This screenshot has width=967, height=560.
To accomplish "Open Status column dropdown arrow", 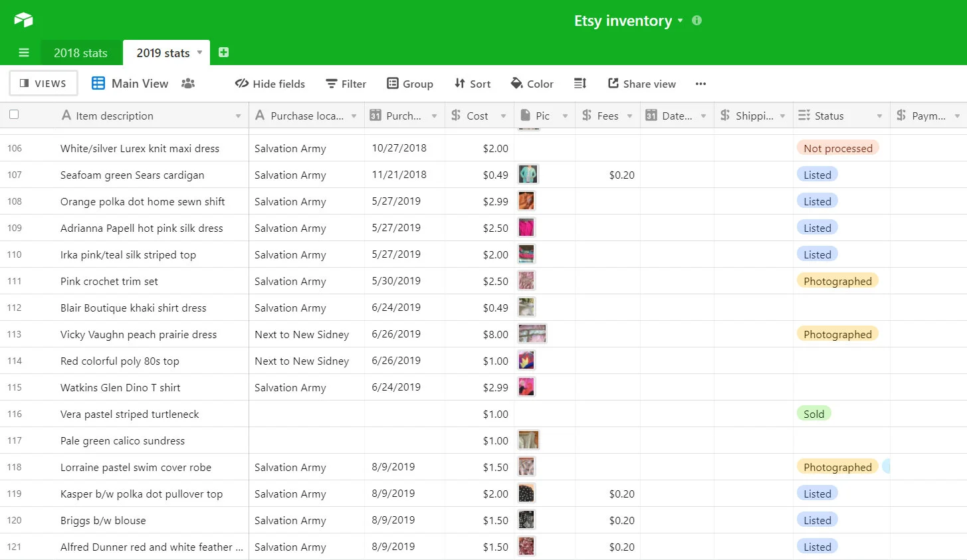I will coord(879,116).
